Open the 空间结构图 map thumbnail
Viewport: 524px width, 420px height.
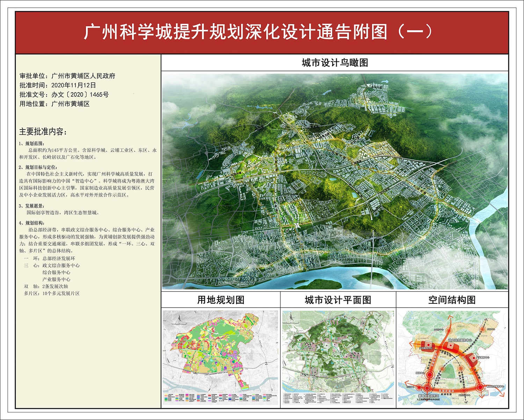pos(452,358)
